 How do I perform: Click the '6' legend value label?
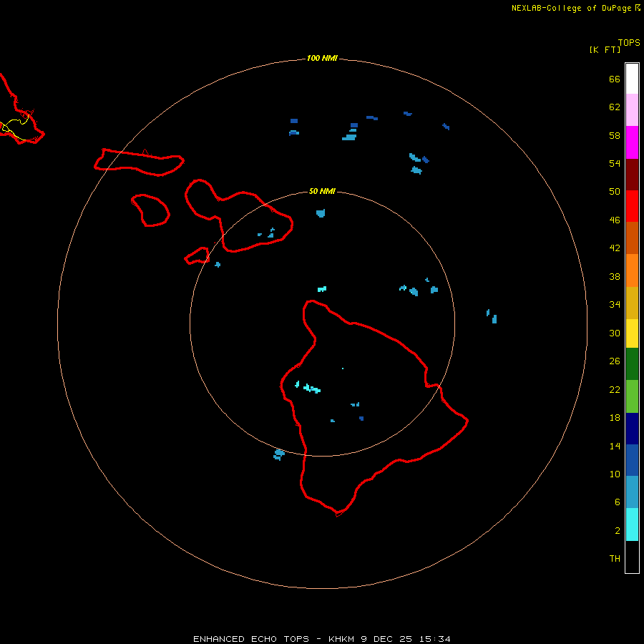pos(618,502)
